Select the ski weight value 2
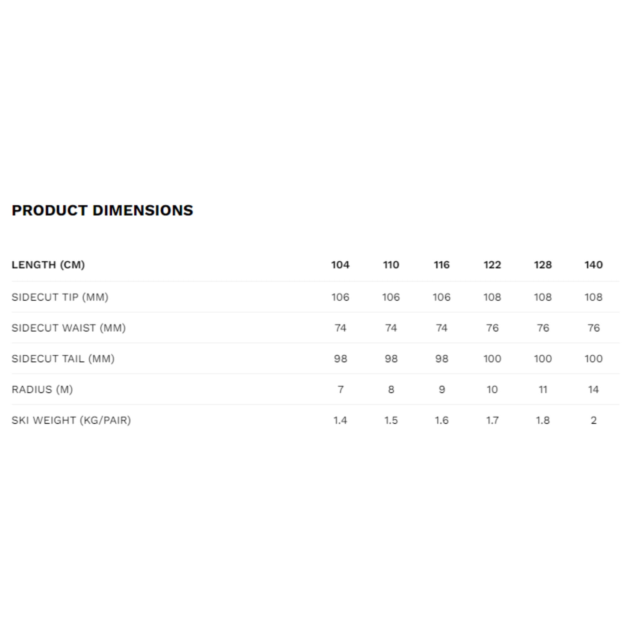 (593, 420)
